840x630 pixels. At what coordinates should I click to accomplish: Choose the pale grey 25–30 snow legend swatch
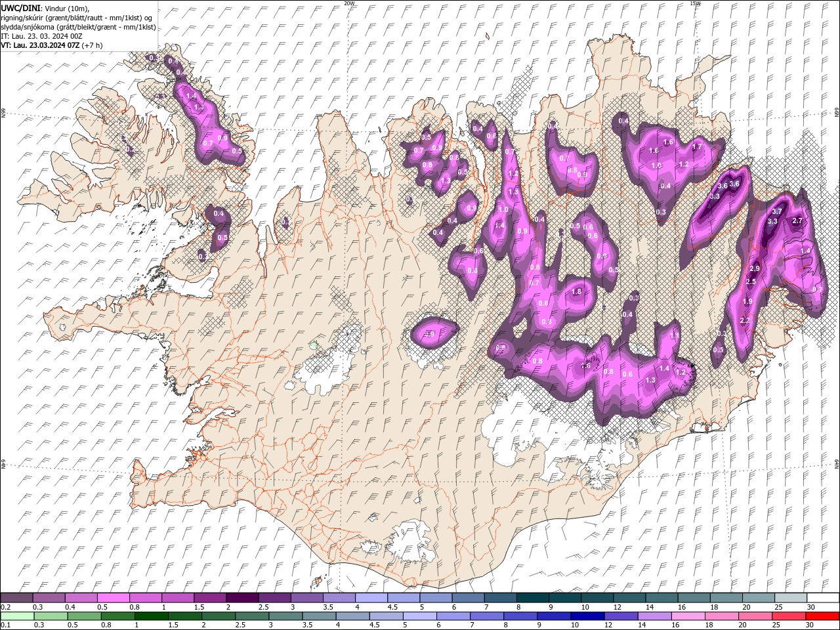click(x=791, y=598)
